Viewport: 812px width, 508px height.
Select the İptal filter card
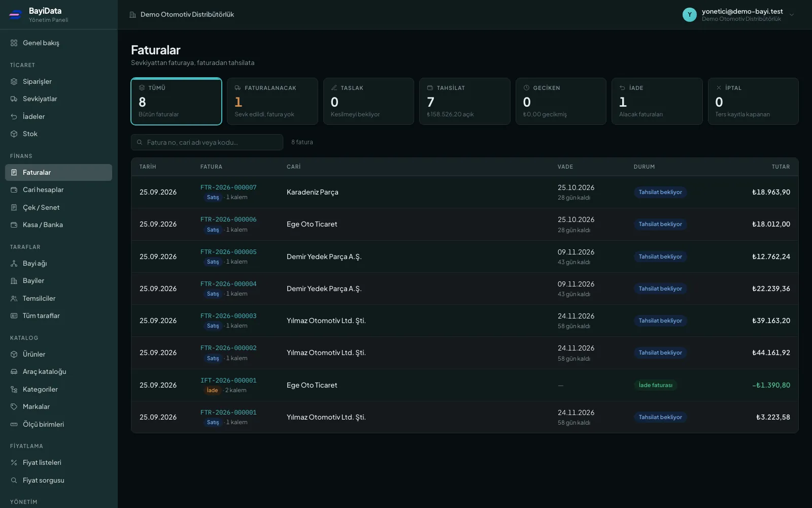[753, 101]
